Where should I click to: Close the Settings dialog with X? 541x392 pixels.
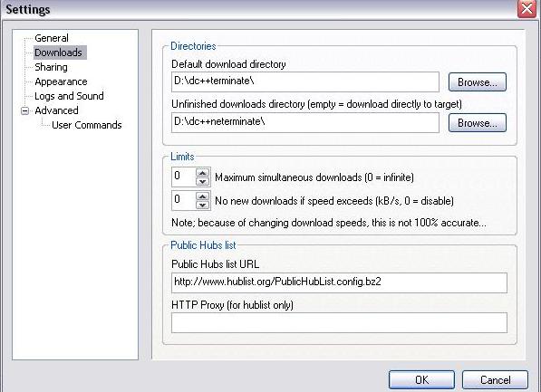(x=527, y=9)
